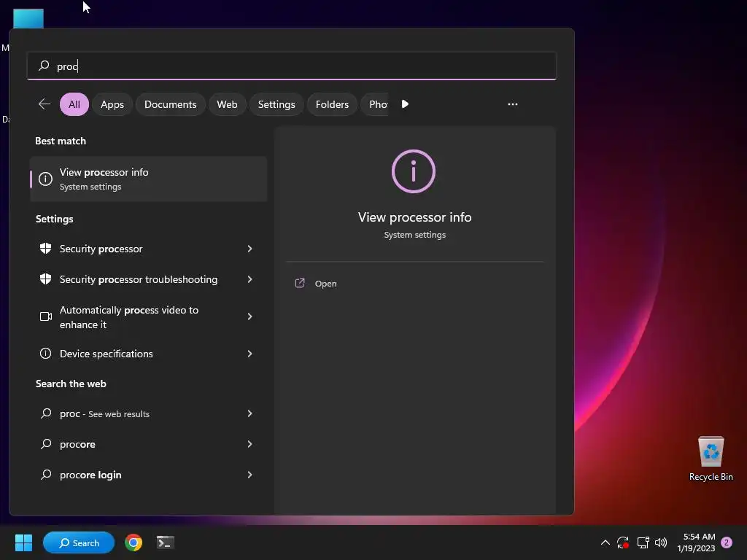The width and height of the screenshot is (747, 560).
Task: Click the magnifier icon beside procore login
Action: coord(46,475)
